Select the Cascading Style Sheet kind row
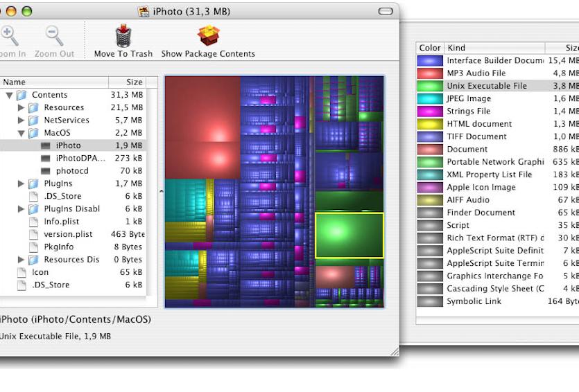579x392 pixels. [497, 288]
